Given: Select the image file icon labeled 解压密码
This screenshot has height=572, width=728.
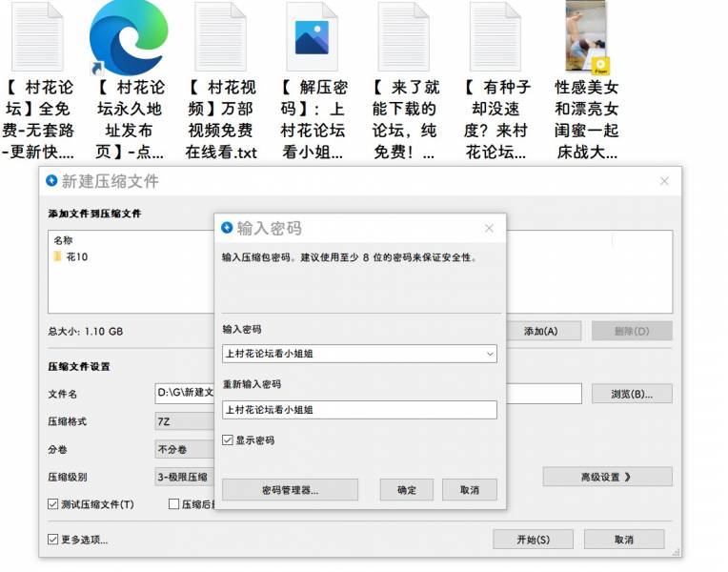Looking at the screenshot, I should [313, 38].
